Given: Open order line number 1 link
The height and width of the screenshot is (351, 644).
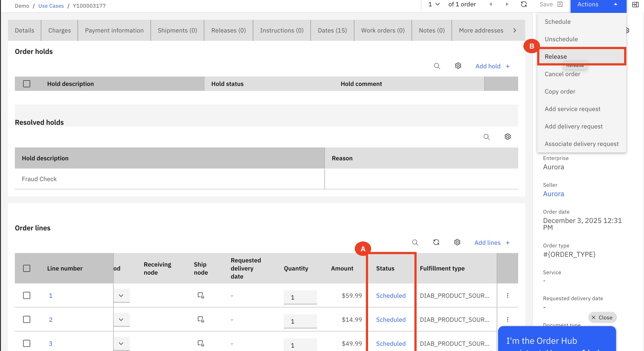Looking at the screenshot, I should pos(51,296).
